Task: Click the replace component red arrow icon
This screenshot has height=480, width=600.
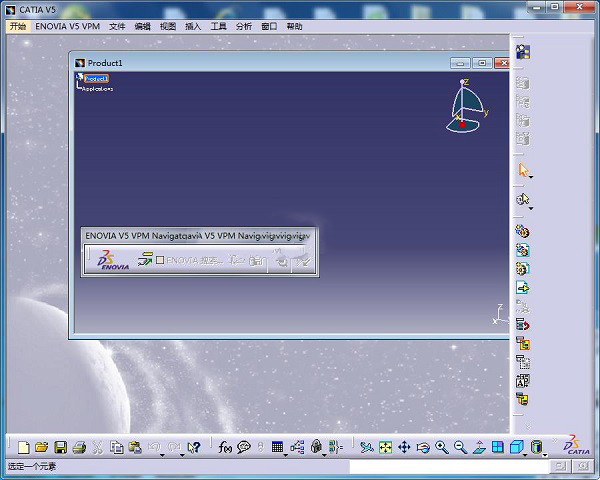Action: coord(523,325)
